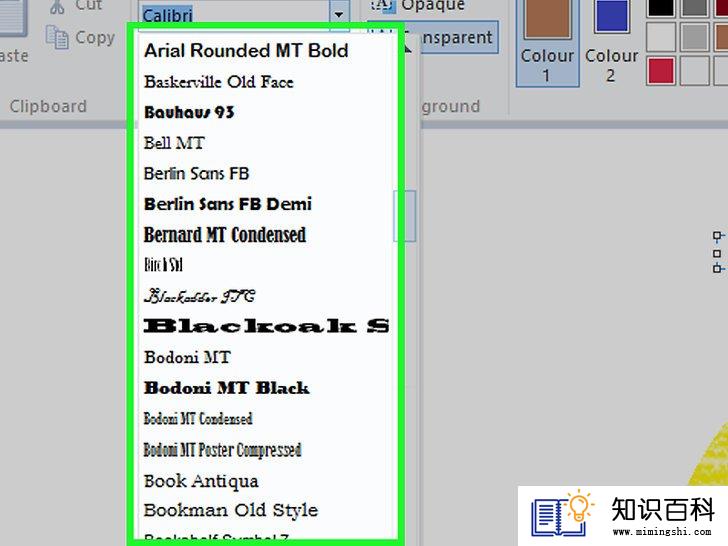Pick the red palette swatch
The image size is (728, 546).
(x=661, y=71)
